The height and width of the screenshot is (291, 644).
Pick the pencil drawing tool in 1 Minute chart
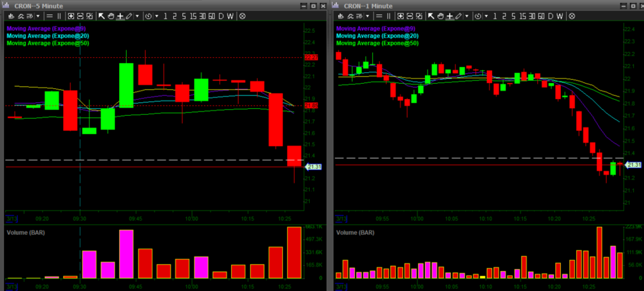tap(459, 15)
